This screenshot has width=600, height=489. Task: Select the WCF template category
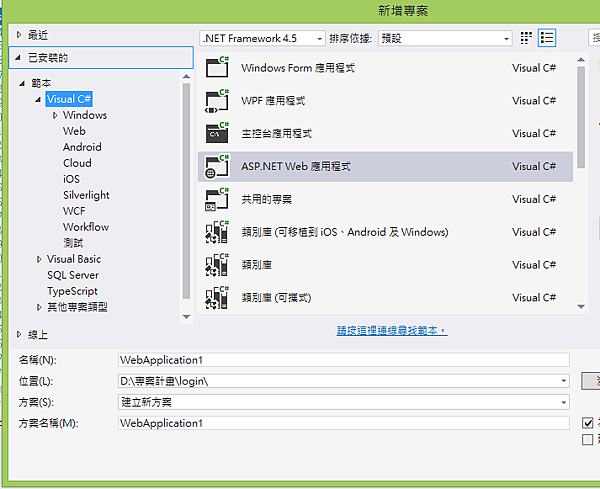[74, 211]
